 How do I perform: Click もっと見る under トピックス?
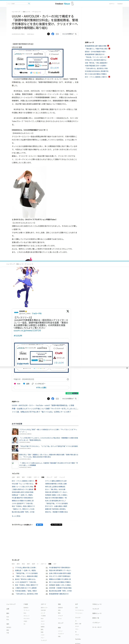point(16,516)
